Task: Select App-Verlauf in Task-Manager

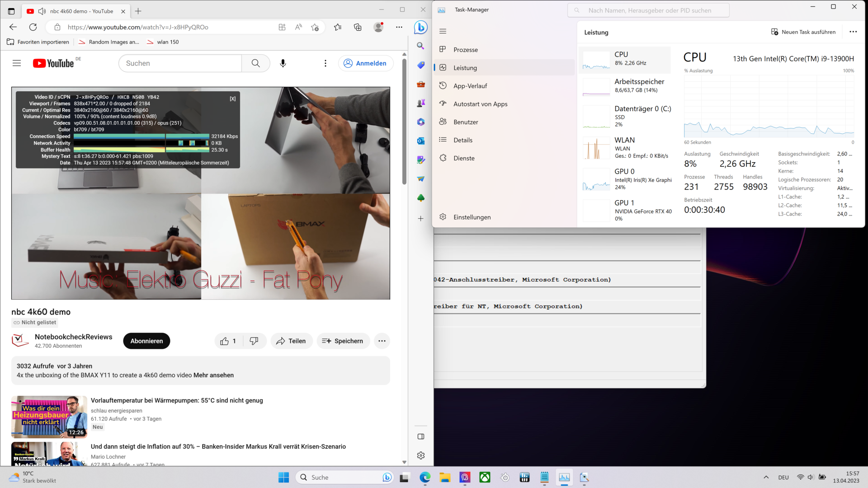Action: tap(504, 86)
